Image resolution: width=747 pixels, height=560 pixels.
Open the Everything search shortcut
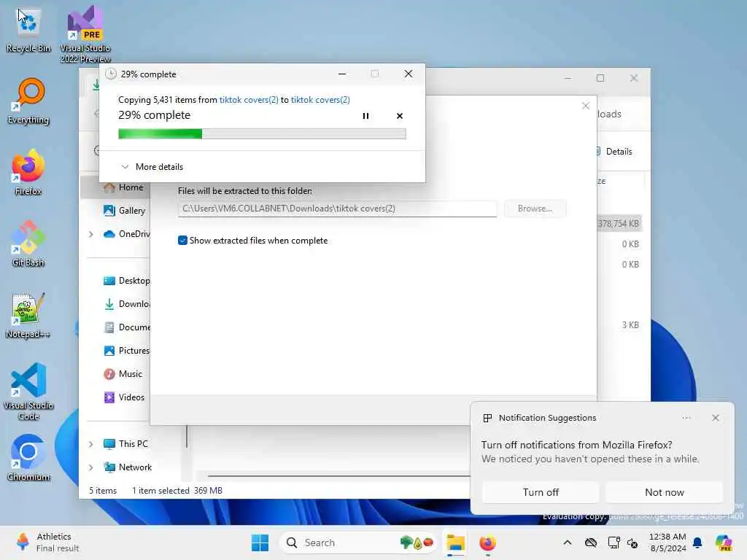tap(28, 101)
